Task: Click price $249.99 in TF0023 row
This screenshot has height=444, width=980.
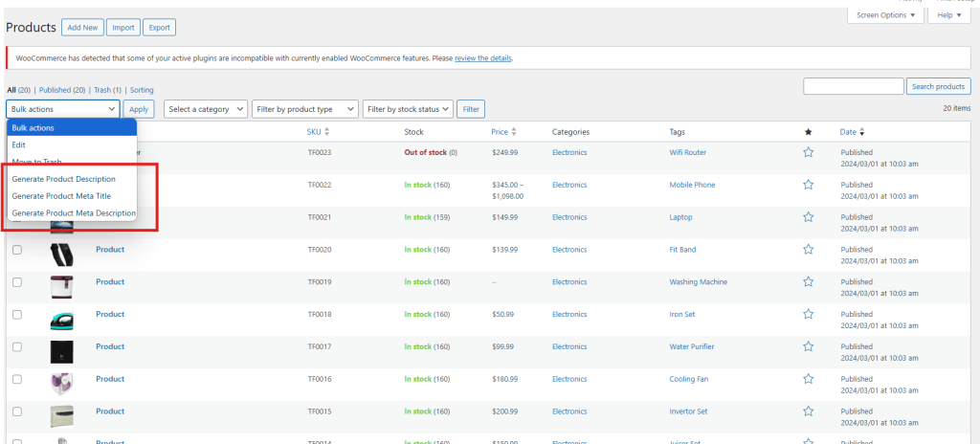Action: tap(504, 152)
